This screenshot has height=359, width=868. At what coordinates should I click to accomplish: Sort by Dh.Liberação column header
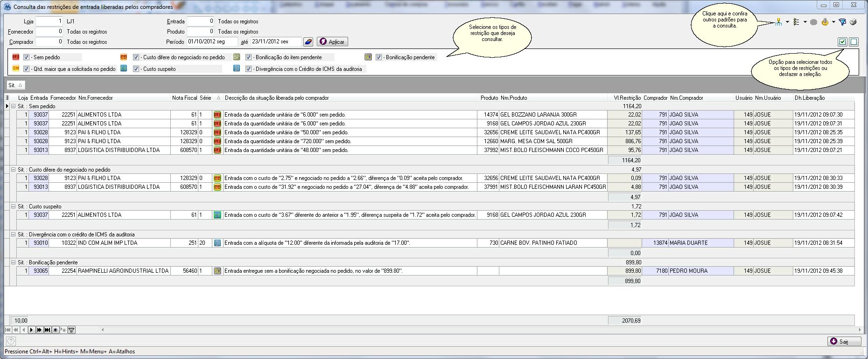[824, 98]
